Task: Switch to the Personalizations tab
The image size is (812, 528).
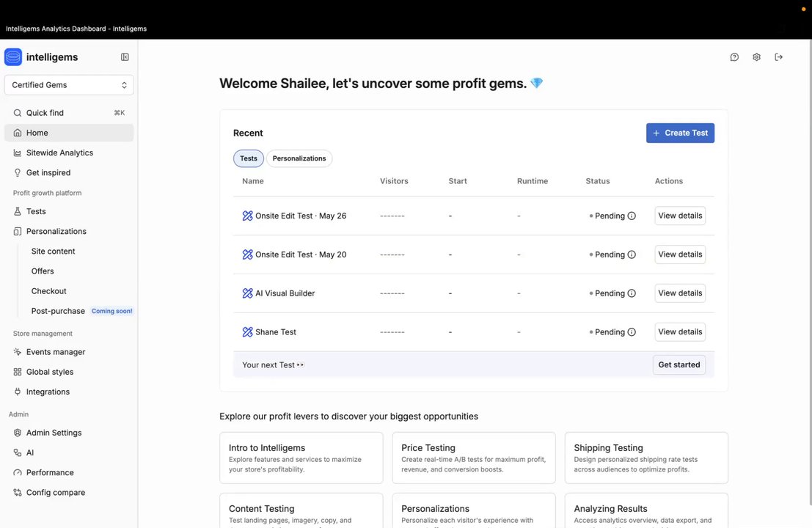Action: click(299, 158)
